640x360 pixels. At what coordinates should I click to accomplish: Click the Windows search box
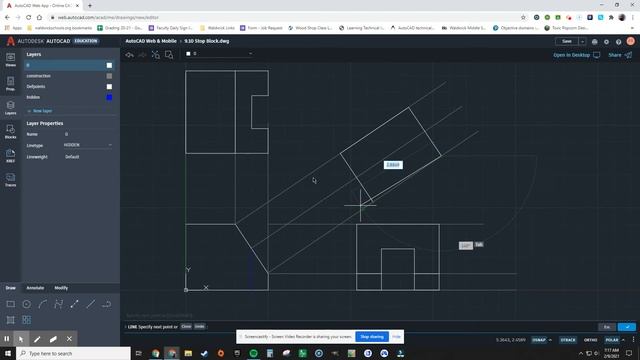(73, 353)
